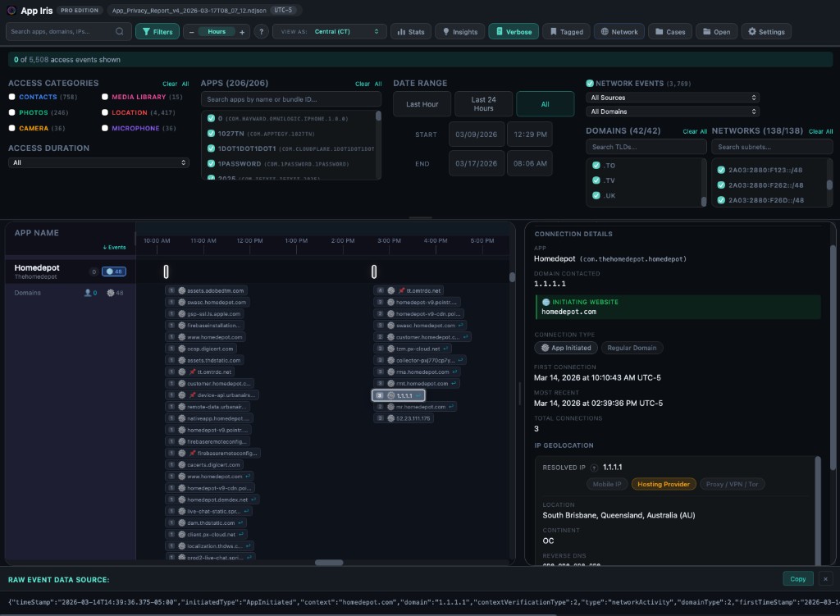The width and height of the screenshot is (840, 616).
Task: Uncheck the 2A03:2880:F123::/48 network
Action: coord(721,170)
